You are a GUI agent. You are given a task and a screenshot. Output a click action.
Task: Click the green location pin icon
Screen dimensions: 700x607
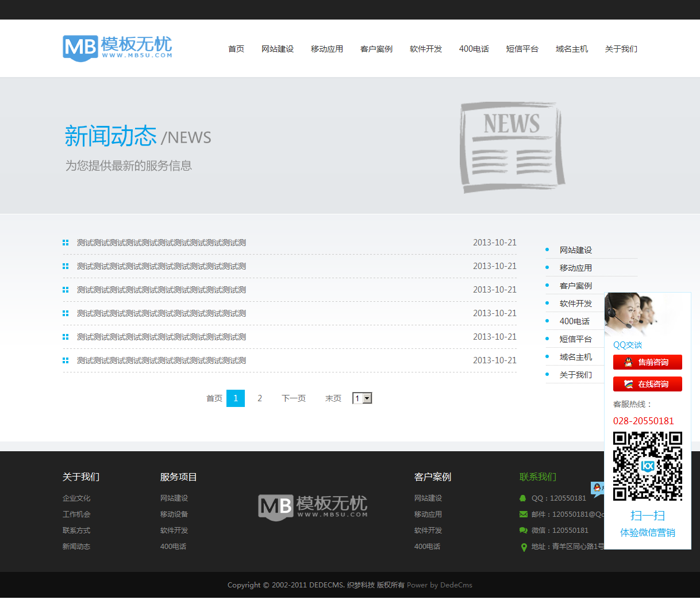[x=524, y=547]
